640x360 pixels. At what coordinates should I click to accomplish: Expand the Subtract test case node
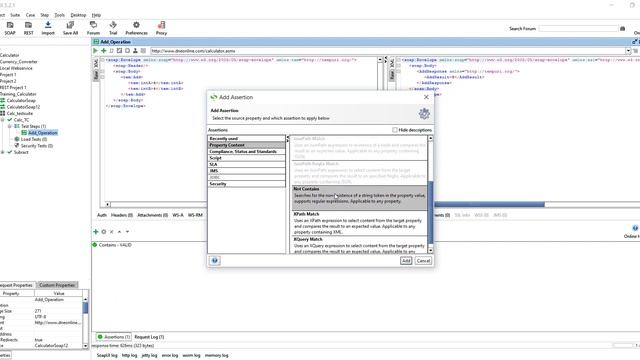[x=3, y=152]
